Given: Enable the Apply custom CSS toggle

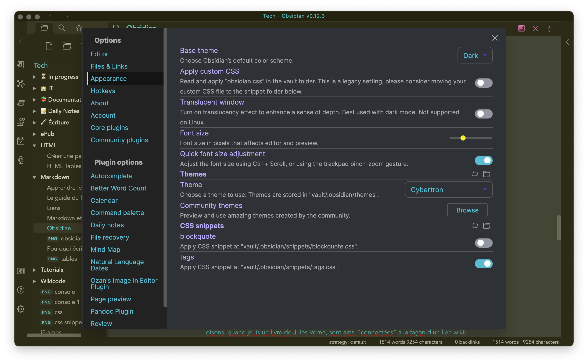Looking at the screenshot, I should (483, 83).
